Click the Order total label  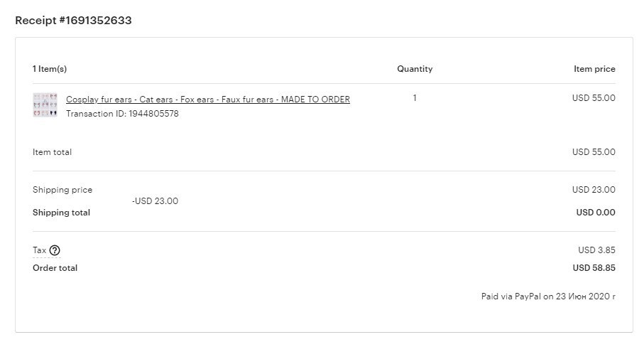click(x=55, y=268)
